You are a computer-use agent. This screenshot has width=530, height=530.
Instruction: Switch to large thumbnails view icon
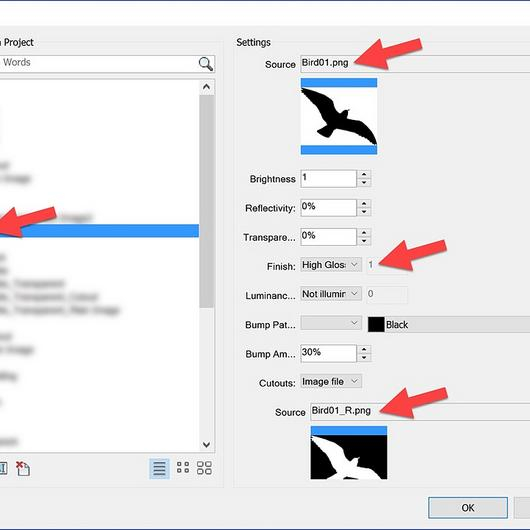204,468
